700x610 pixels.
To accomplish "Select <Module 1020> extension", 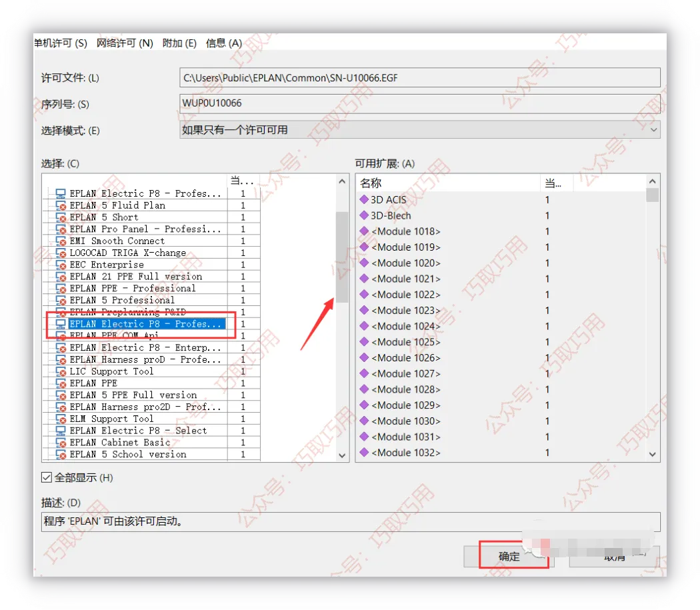I will (x=406, y=263).
